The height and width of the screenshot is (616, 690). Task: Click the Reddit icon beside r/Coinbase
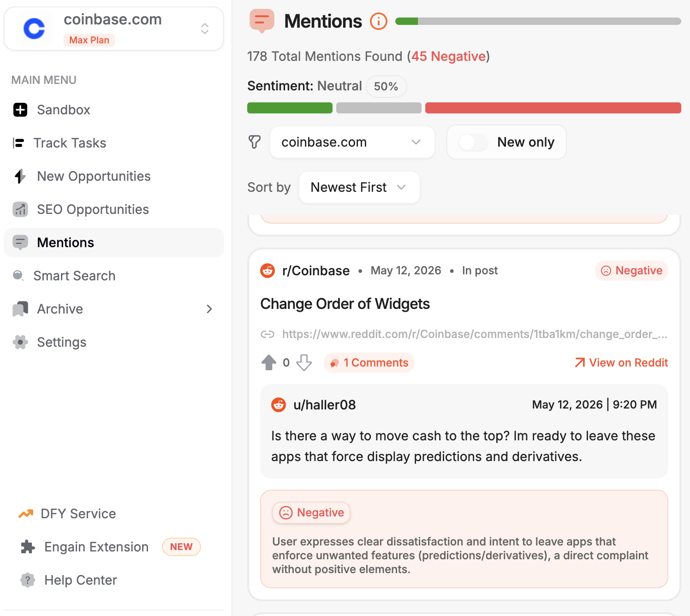coord(268,271)
